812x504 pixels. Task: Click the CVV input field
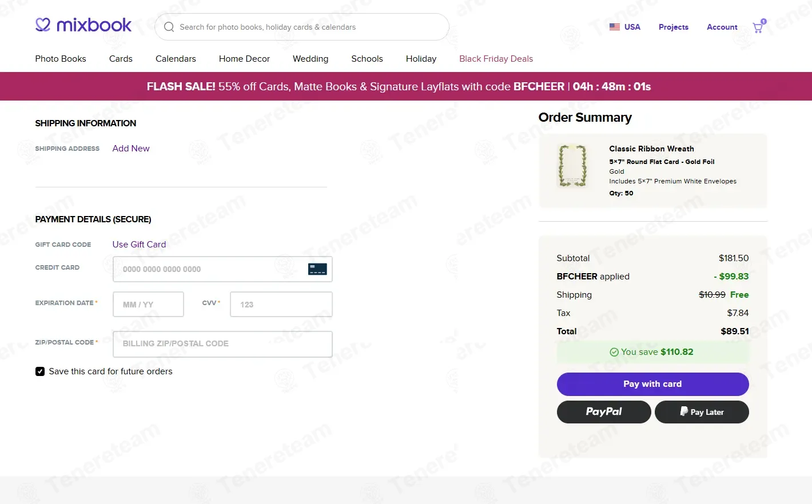[281, 305]
